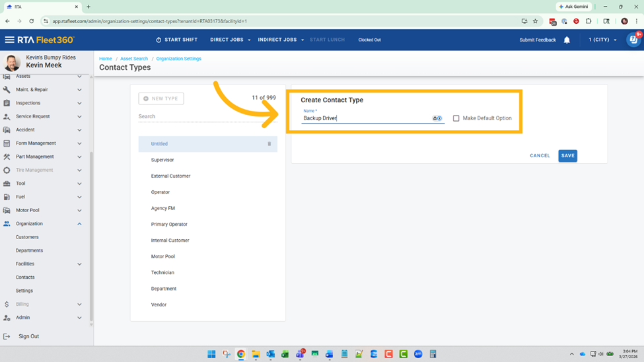Bookmark this page with the star icon
The image size is (644, 362).
pos(535,21)
